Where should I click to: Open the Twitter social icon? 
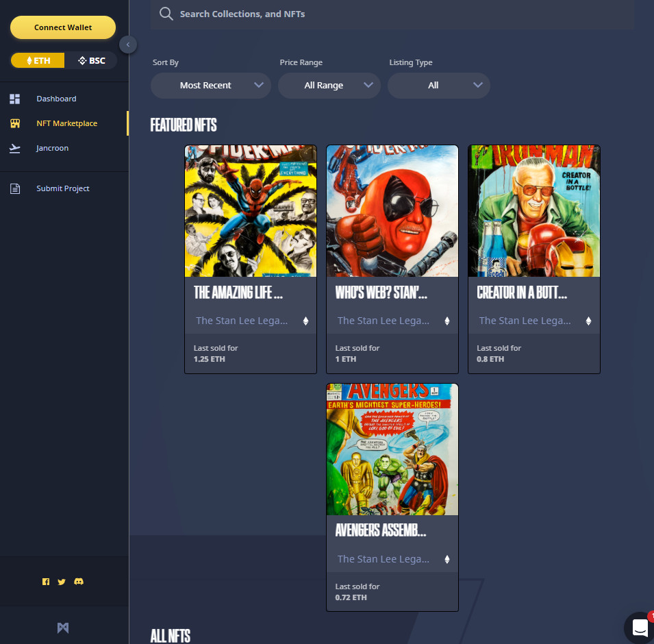pyautogui.click(x=62, y=582)
